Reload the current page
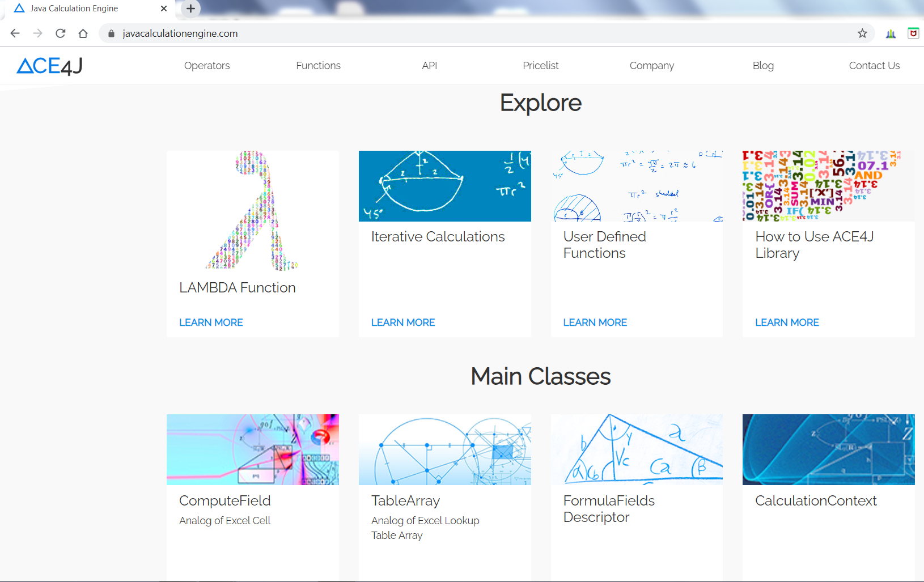Screen dimensions: 924x582 pyautogui.click(x=60, y=33)
